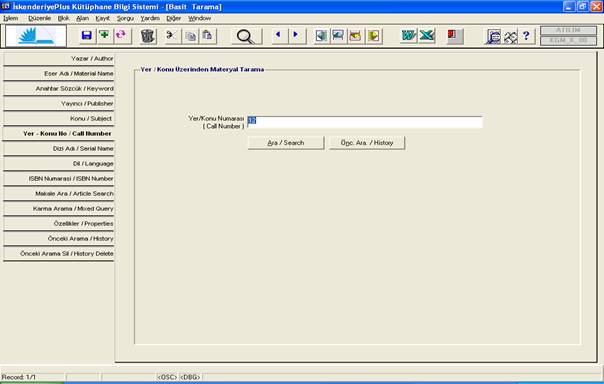Click the blue floppy disk save icon
The image size is (604, 384).
(87, 36)
